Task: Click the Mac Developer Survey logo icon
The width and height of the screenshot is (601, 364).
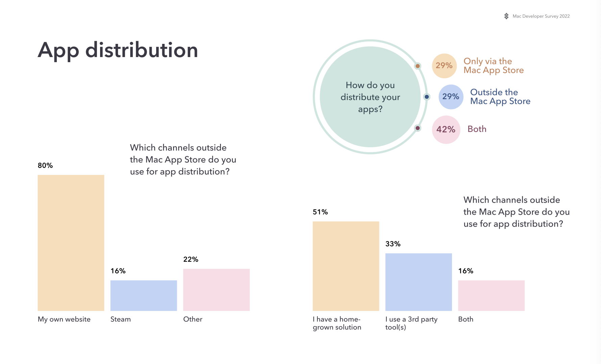Action: pos(506,16)
